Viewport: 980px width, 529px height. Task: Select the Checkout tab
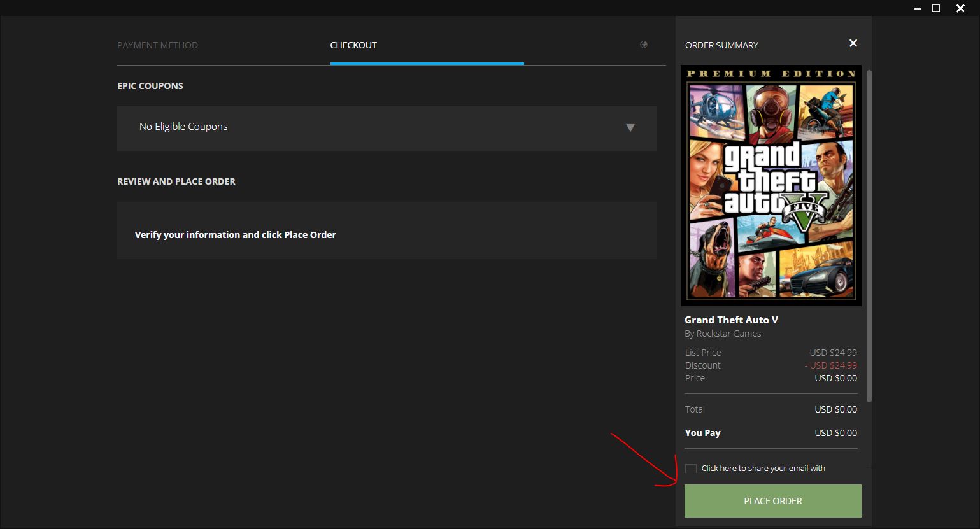pos(353,45)
